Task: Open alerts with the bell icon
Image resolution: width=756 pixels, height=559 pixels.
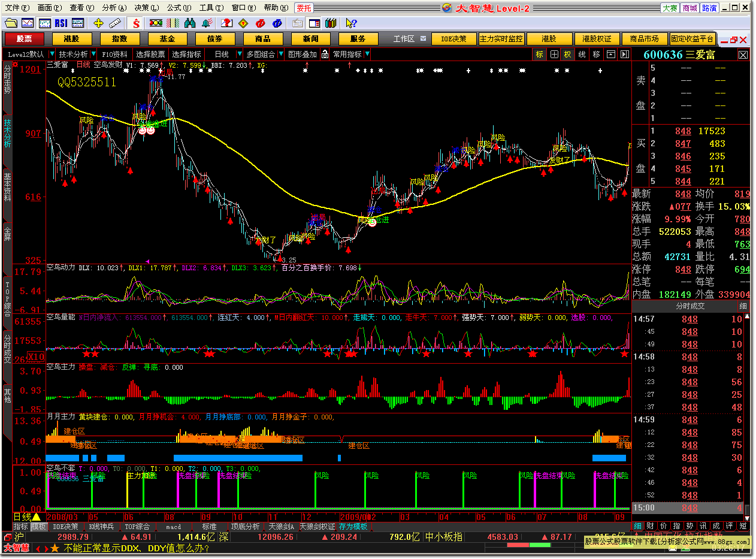Action: coord(207,23)
